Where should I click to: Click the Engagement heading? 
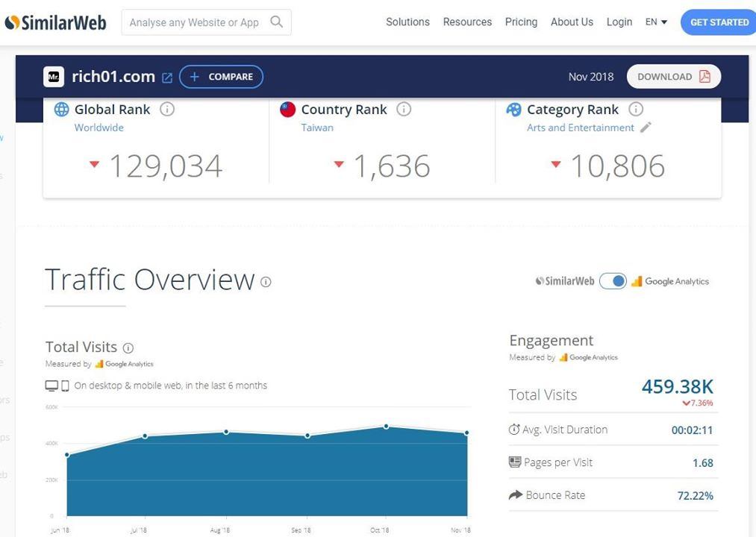click(551, 341)
